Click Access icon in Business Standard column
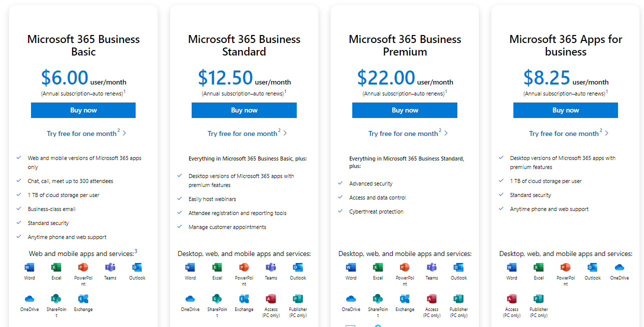This screenshot has width=644, height=327. pos(271,299)
